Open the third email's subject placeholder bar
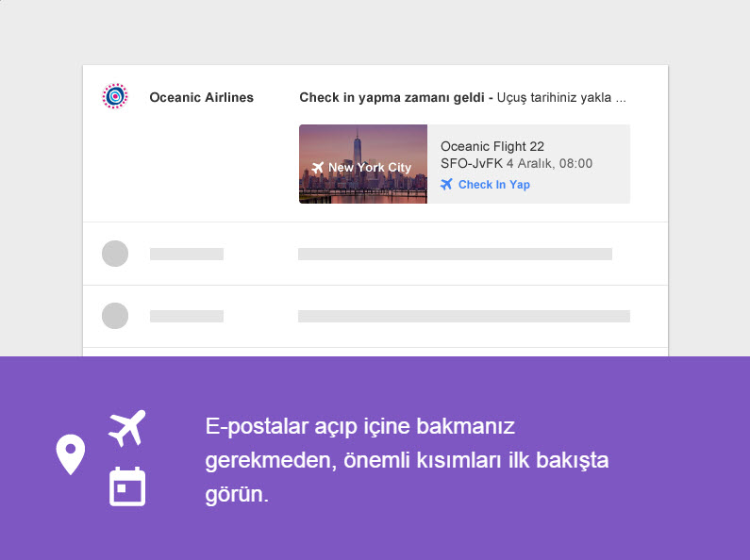750x560 pixels. 463,316
